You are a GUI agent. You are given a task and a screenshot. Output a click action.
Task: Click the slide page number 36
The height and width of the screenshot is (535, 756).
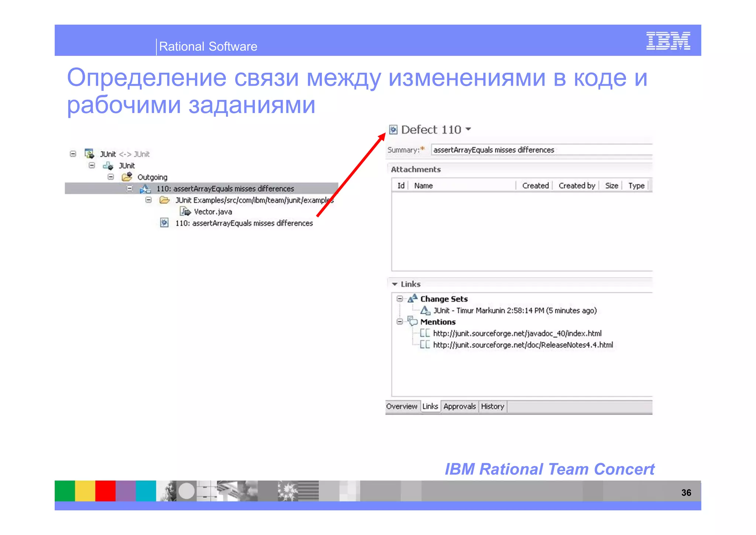click(686, 493)
